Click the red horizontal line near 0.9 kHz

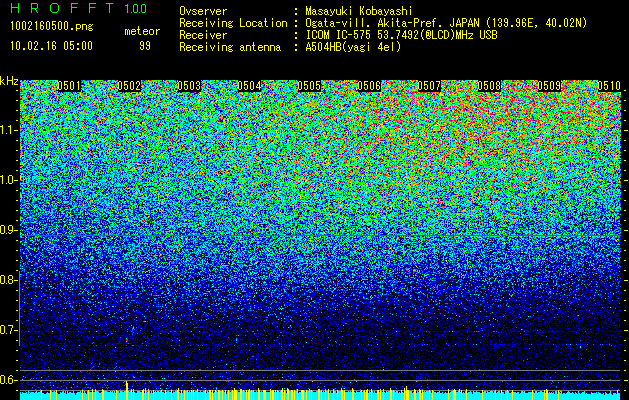(320, 236)
